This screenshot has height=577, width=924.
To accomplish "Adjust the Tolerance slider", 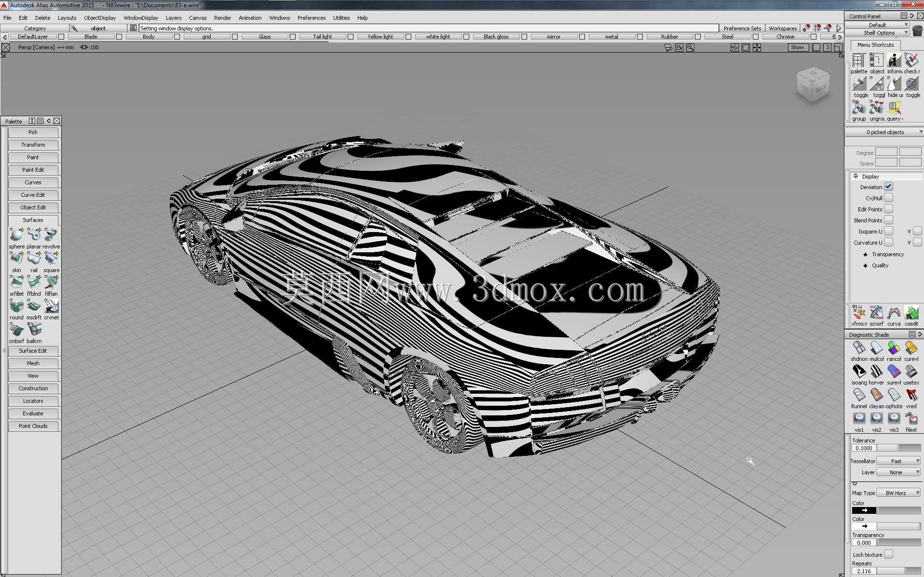I will [x=898, y=448].
